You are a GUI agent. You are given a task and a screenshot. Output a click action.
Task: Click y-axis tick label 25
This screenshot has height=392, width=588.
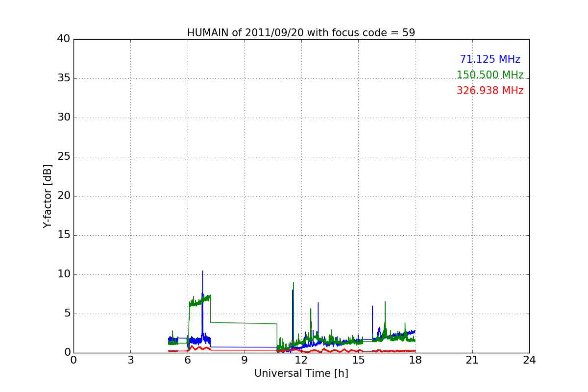pos(64,157)
